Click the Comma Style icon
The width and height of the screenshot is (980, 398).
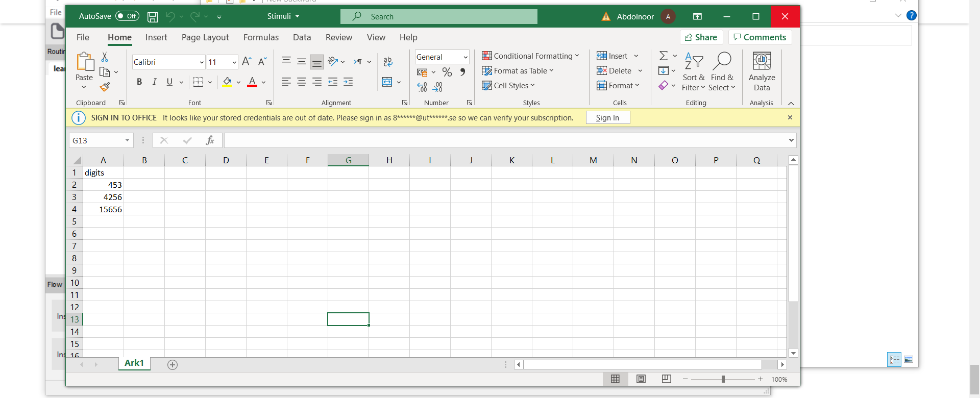coord(462,72)
